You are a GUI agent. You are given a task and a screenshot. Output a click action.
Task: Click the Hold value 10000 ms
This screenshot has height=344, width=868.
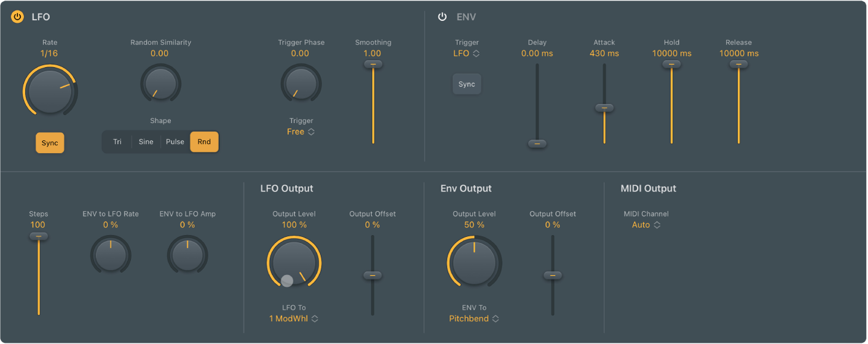pos(671,54)
